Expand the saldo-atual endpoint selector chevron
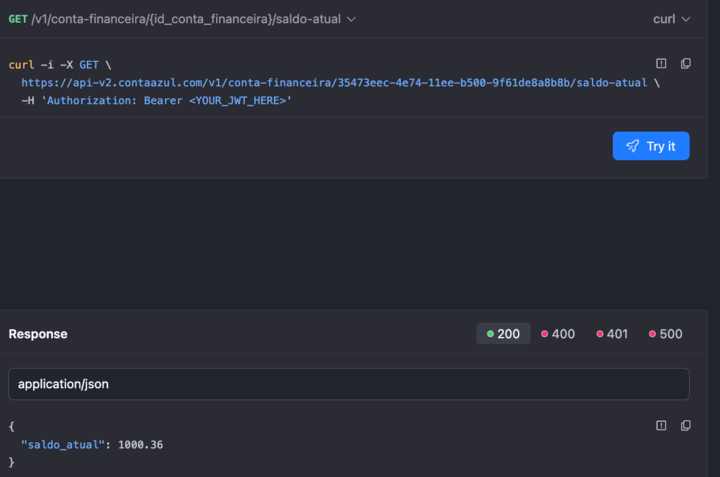 tap(351, 19)
